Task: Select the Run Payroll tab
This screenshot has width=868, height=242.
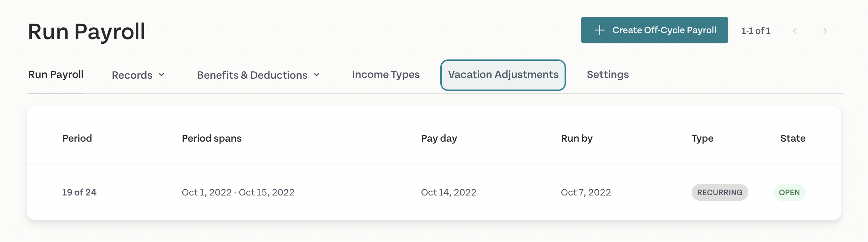Action: pos(56,74)
